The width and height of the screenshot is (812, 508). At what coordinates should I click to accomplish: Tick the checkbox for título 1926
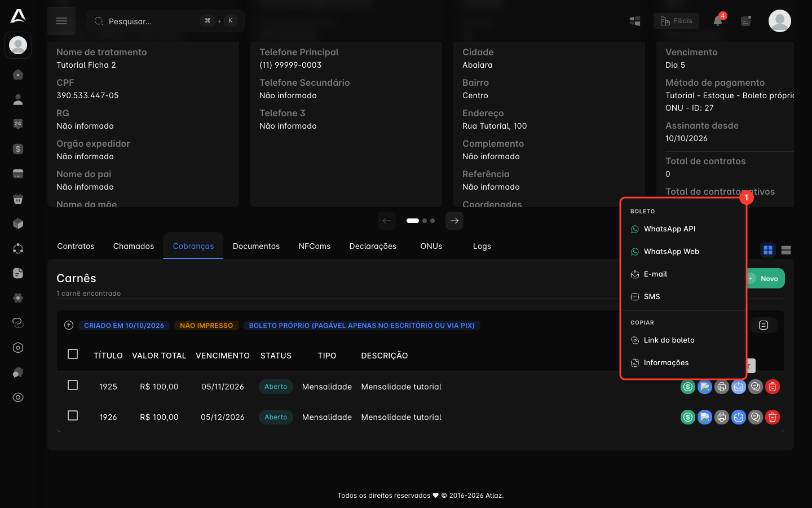pos(73,415)
